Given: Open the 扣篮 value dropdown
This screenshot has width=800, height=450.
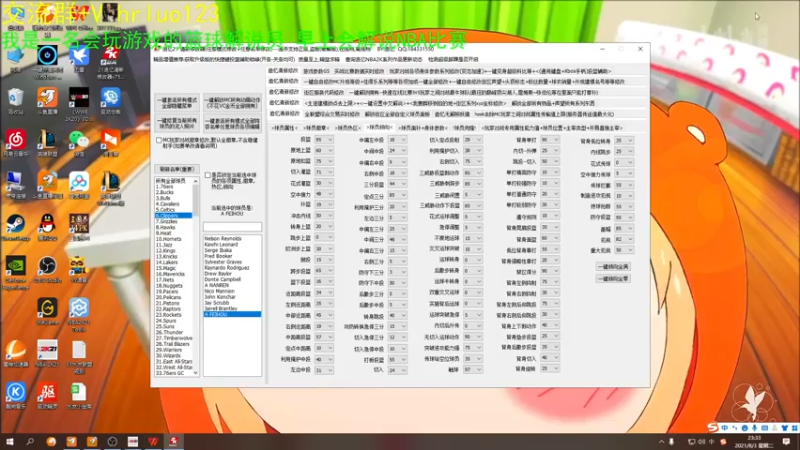Looking at the screenshot, I should [x=323, y=139].
